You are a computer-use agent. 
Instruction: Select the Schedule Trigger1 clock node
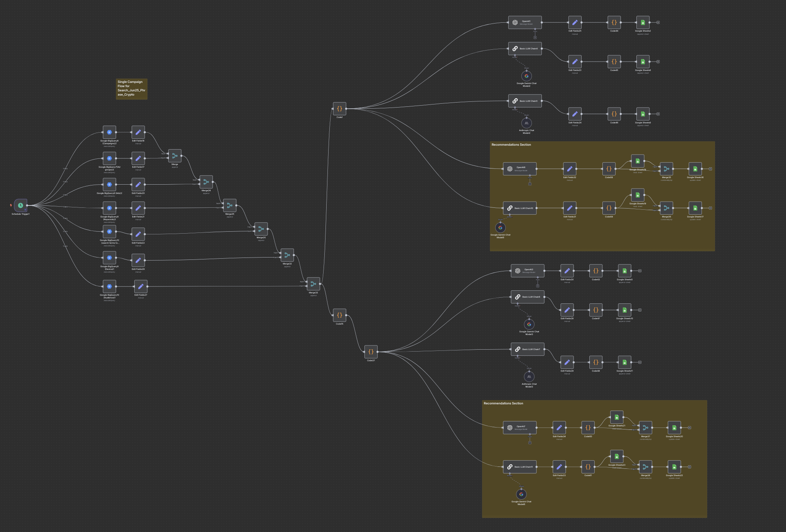tap(20, 205)
